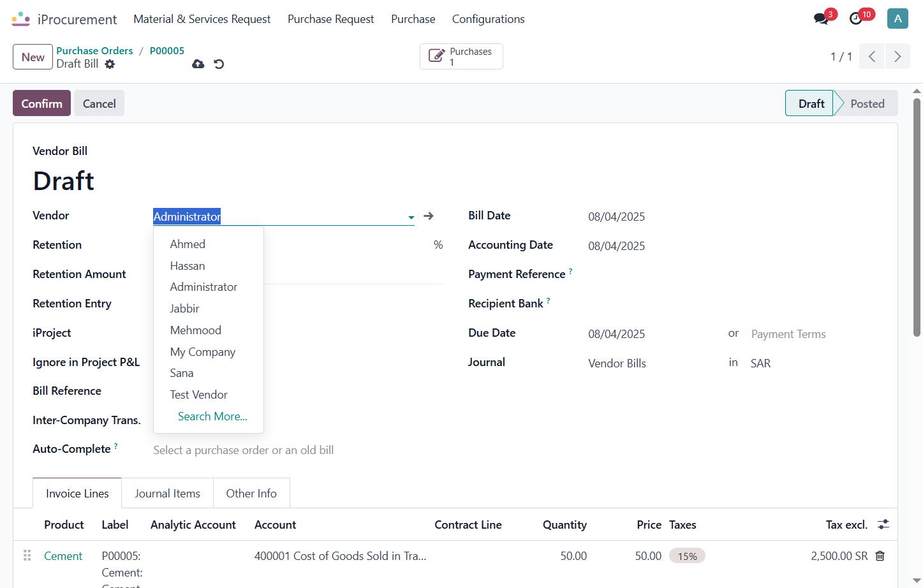Open the Vendor dropdown arrow
This screenshot has height=588, width=923.
tap(411, 217)
